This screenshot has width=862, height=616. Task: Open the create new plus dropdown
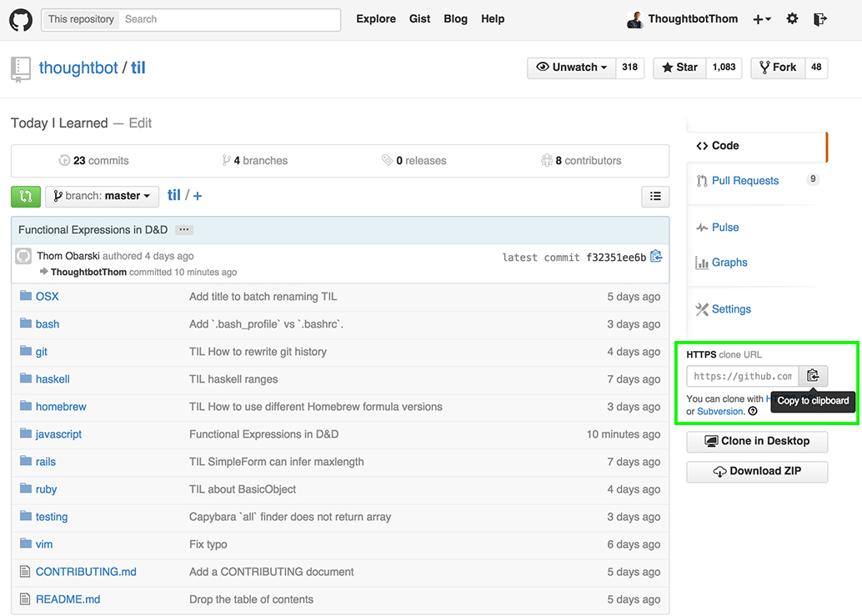coord(761,19)
